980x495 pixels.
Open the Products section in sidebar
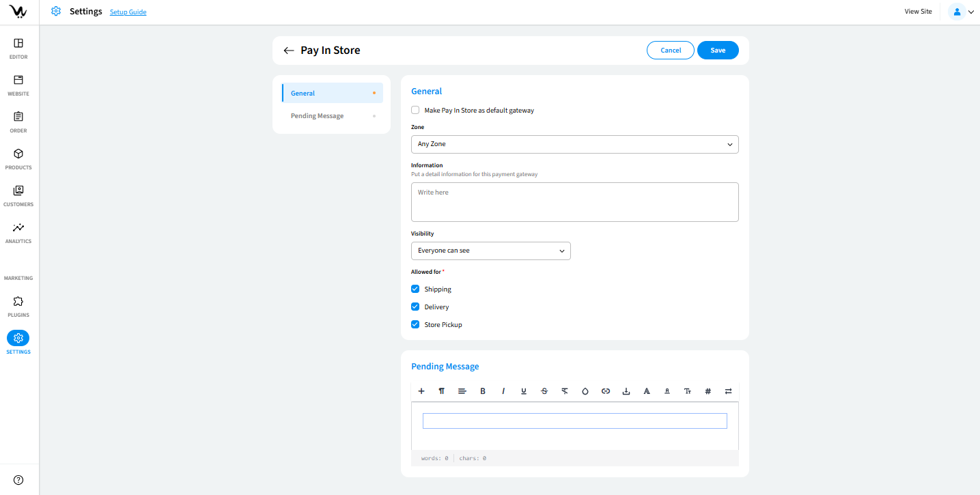click(x=18, y=158)
